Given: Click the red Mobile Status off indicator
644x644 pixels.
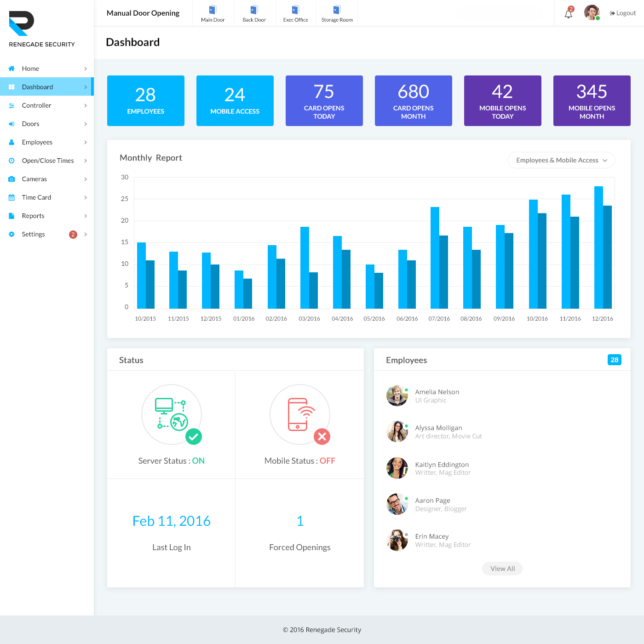Looking at the screenshot, I should click(322, 437).
